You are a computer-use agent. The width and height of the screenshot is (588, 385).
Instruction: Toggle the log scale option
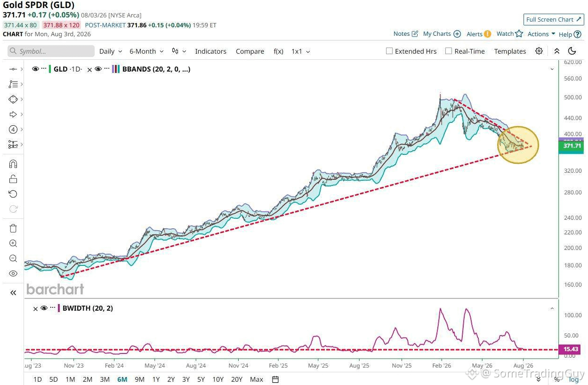573,379
